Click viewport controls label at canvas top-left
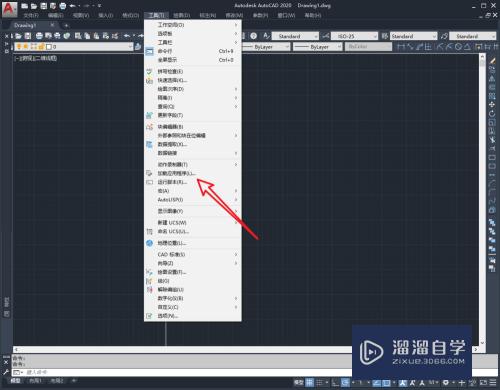Image resolution: width=500 pixels, height=390 pixels. click(36, 58)
